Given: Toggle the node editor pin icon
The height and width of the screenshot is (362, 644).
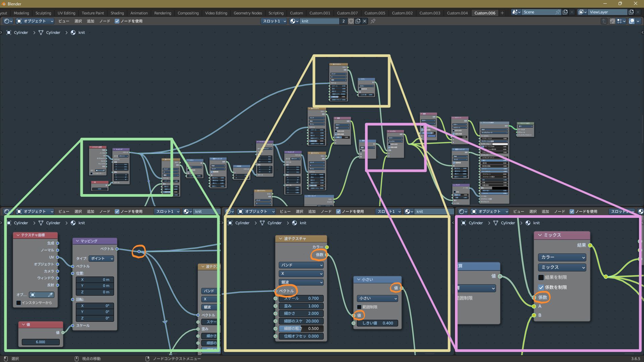Looking at the screenshot, I should [x=373, y=21].
